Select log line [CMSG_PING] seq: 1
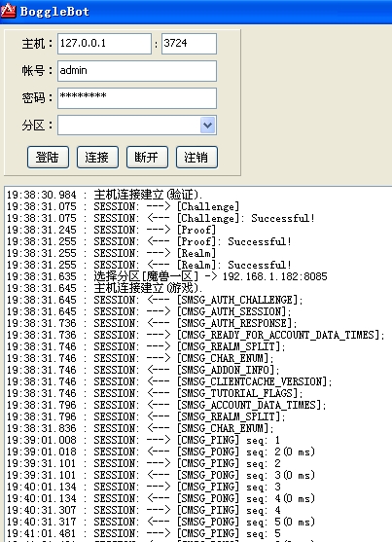392x542 pixels. tap(143, 440)
